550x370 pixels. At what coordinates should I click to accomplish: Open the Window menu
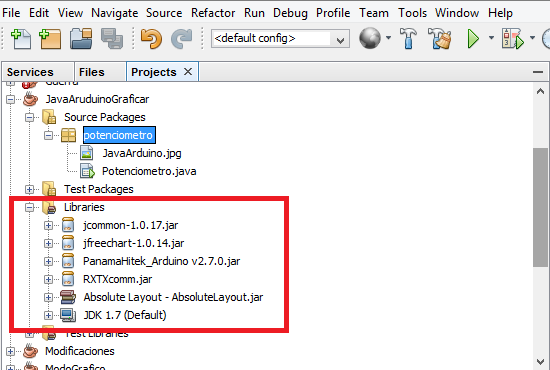457,13
